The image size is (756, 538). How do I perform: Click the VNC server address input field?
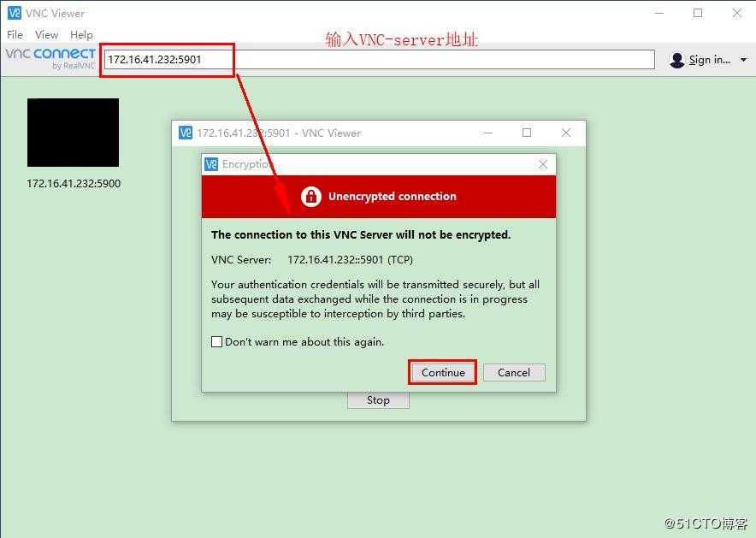coord(380,60)
